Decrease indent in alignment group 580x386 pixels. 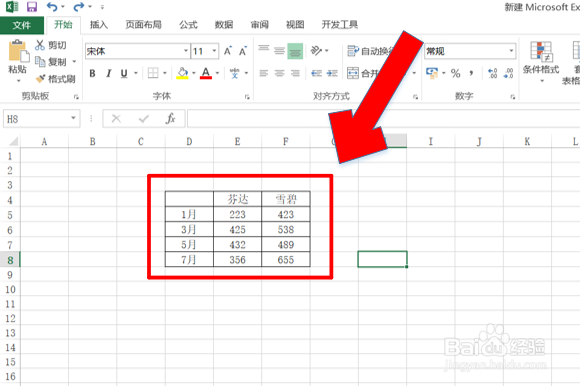(x=316, y=73)
